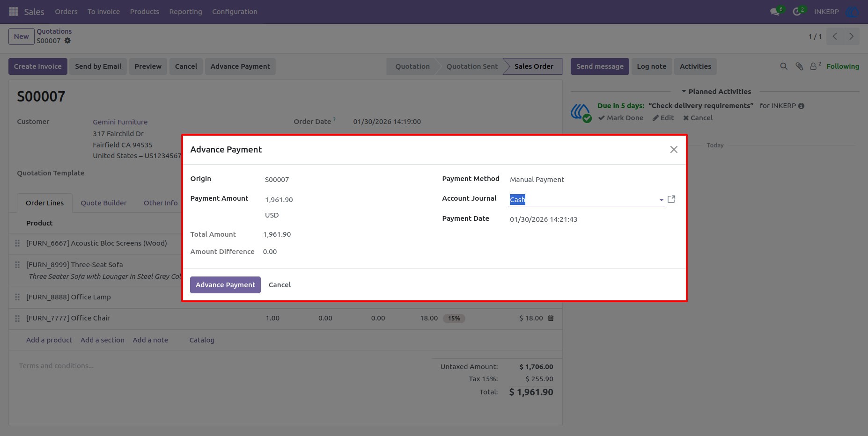Select the Order Lines tab

44,203
